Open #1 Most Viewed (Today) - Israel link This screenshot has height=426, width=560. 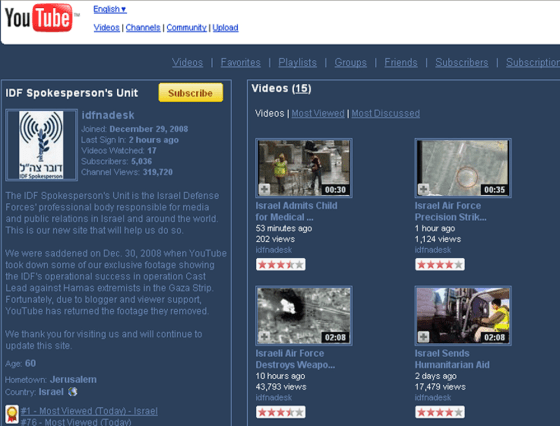(x=89, y=411)
